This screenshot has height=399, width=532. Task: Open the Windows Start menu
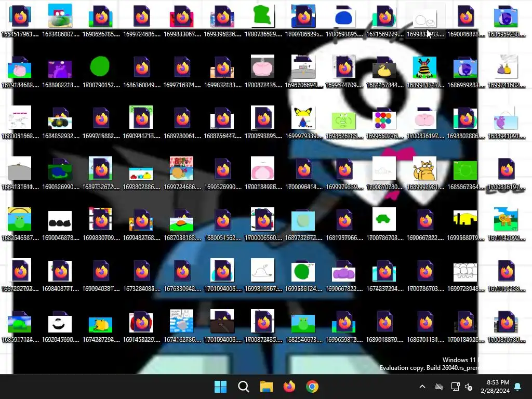click(x=220, y=387)
